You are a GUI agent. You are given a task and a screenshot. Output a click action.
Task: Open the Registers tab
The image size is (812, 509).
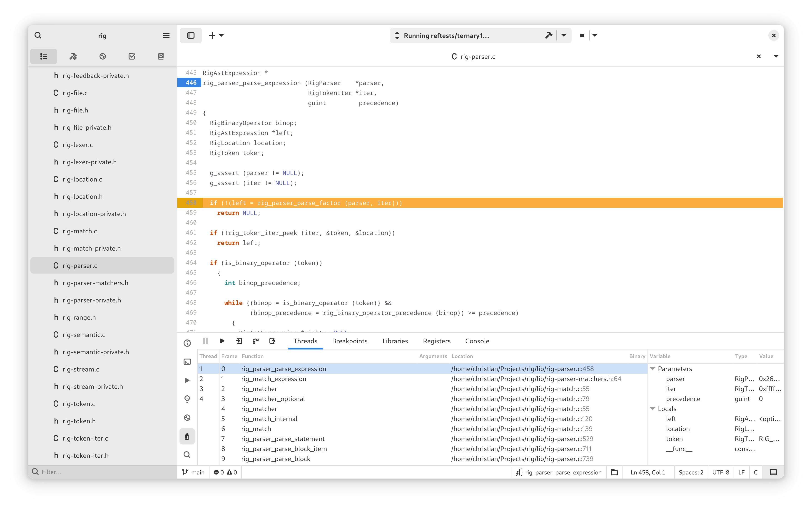436,341
